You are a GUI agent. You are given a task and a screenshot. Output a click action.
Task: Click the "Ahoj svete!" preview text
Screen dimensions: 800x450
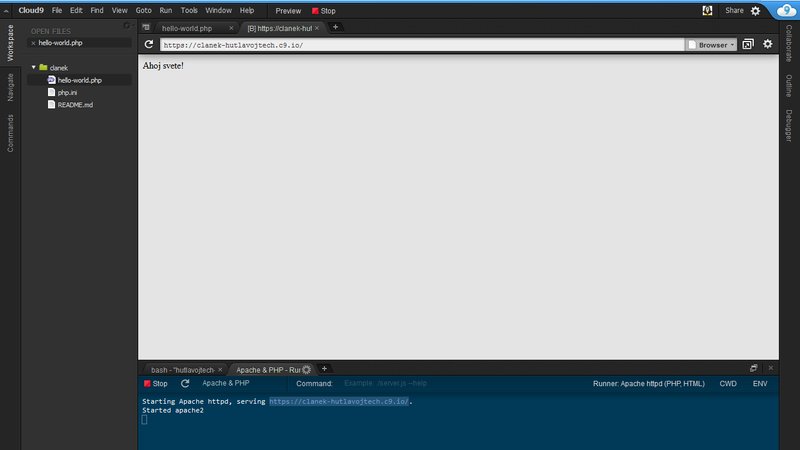163,66
